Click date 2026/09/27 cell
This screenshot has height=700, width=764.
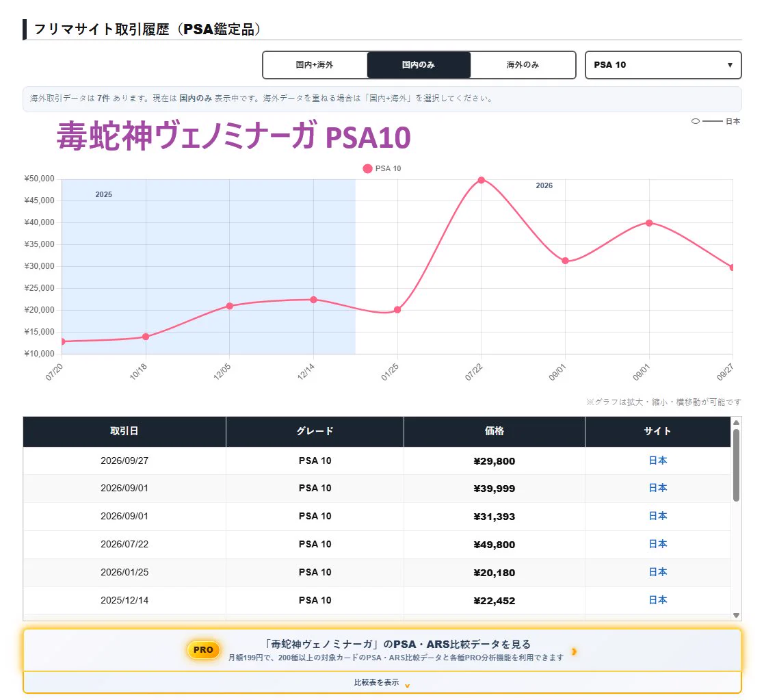pyautogui.click(x=124, y=461)
